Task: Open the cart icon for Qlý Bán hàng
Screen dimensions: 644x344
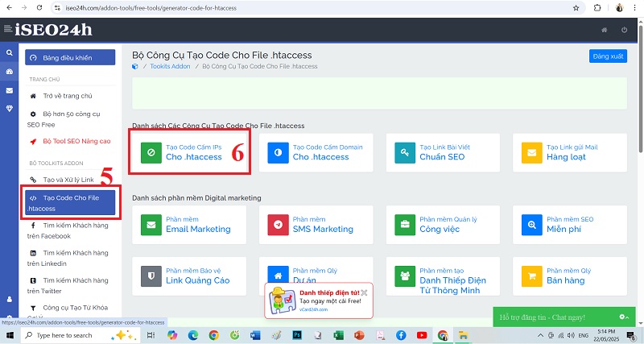Action: 532,276
